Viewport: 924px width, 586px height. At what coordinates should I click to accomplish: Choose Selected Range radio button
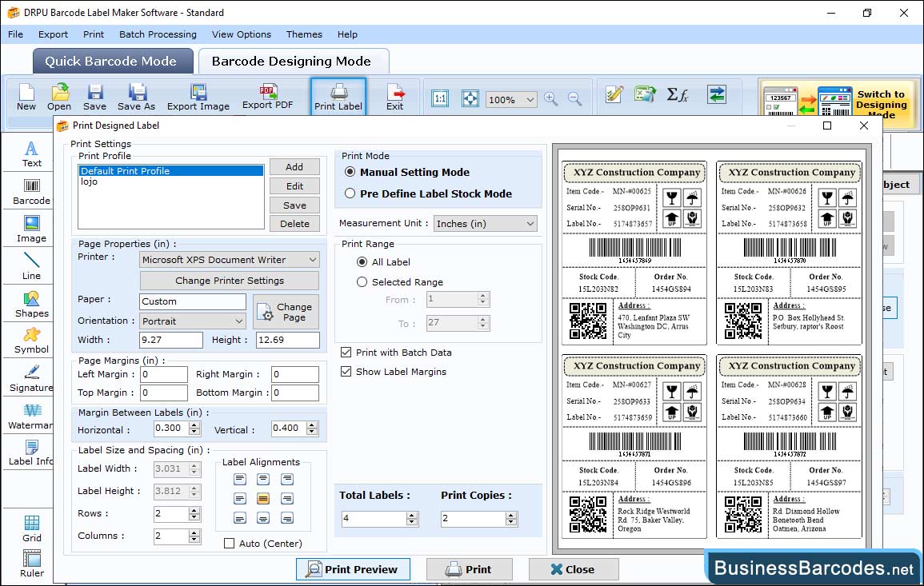[362, 282]
